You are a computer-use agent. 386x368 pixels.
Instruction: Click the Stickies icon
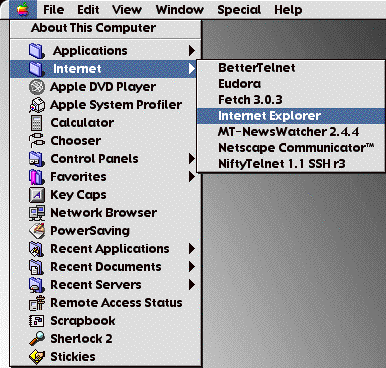tap(37, 357)
